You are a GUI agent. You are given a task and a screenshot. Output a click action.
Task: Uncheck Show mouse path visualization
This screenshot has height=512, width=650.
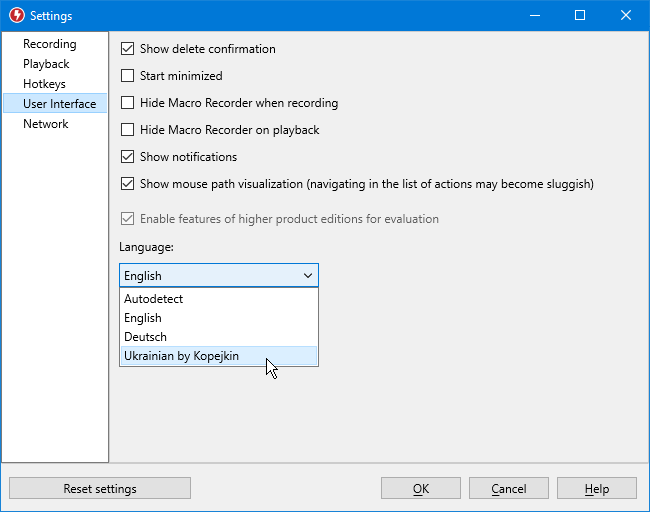click(127, 184)
